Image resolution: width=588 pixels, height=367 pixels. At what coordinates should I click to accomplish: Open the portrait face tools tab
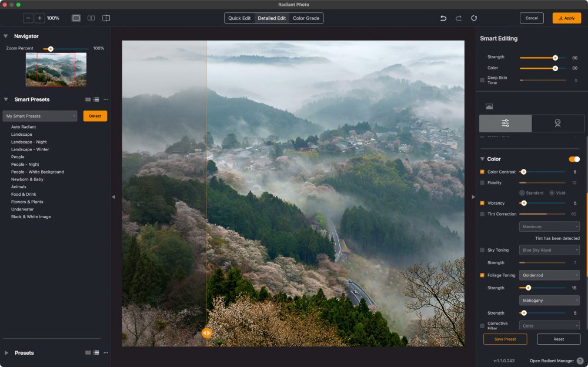(x=557, y=123)
